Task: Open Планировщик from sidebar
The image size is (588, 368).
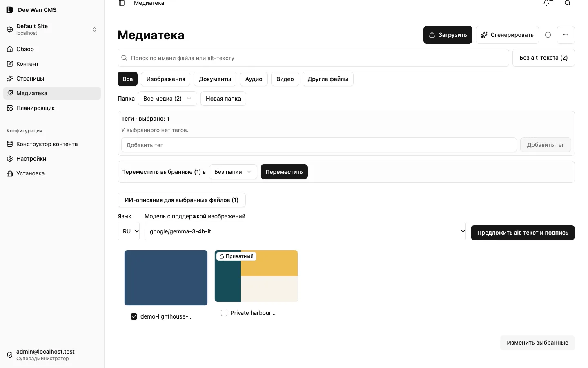Action: (x=52, y=108)
